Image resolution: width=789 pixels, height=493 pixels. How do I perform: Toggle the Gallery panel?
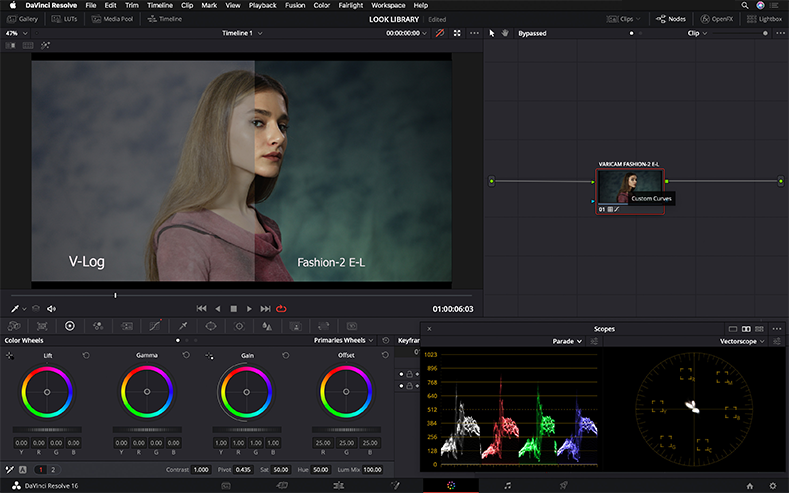pos(22,19)
